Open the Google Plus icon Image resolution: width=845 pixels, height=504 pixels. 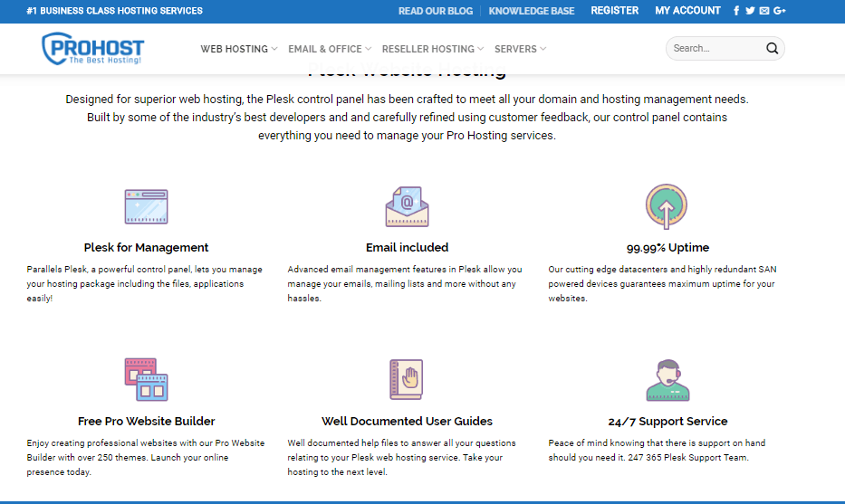pos(779,11)
